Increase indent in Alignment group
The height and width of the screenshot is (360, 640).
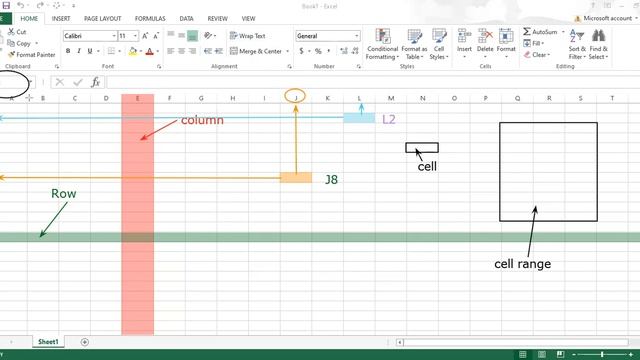219,51
